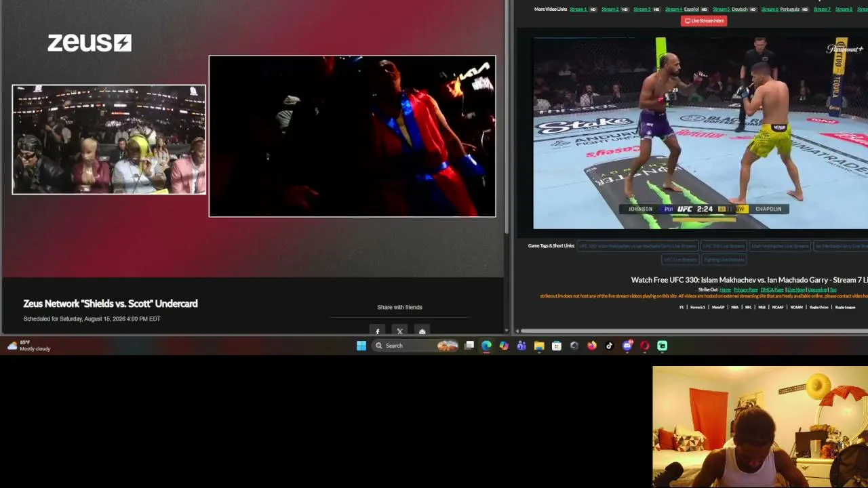
Task: Click the Zeus logo on the left page
Action: pyautogui.click(x=90, y=43)
